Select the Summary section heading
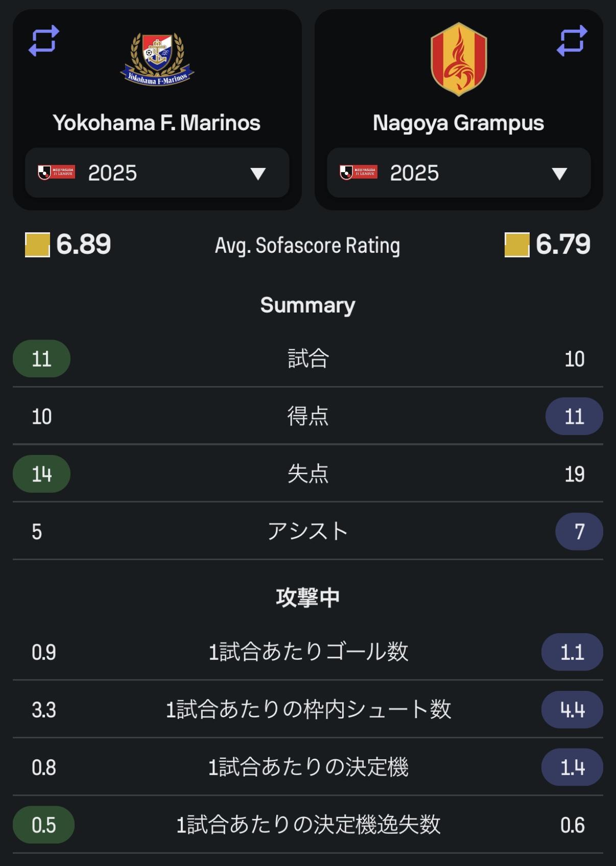The height and width of the screenshot is (866, 616). [307, 305]
